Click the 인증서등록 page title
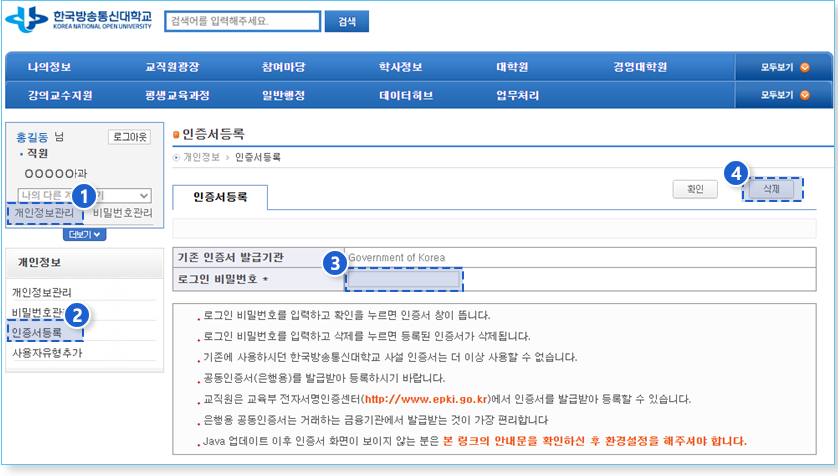 pyautogui.click(x=213, y=134)
